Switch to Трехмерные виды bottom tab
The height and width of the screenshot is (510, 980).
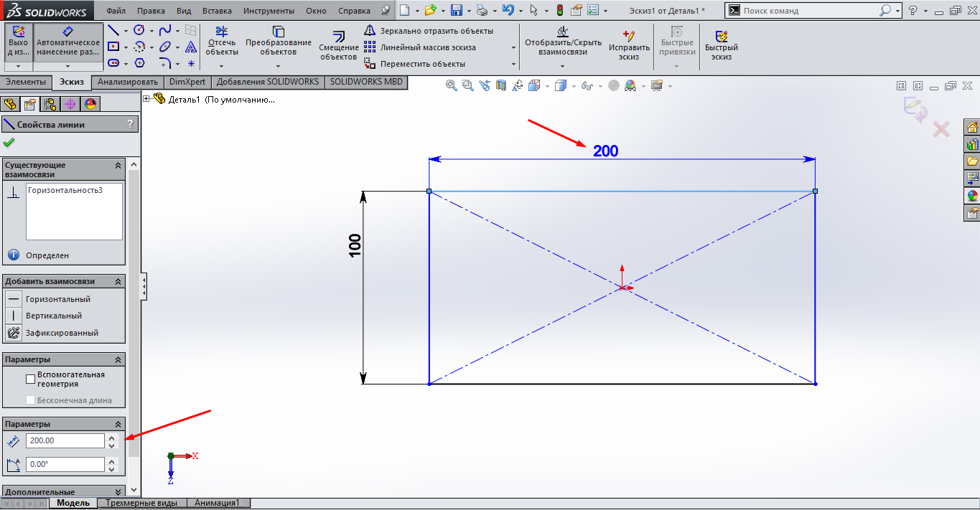click(x=141, y=503)
